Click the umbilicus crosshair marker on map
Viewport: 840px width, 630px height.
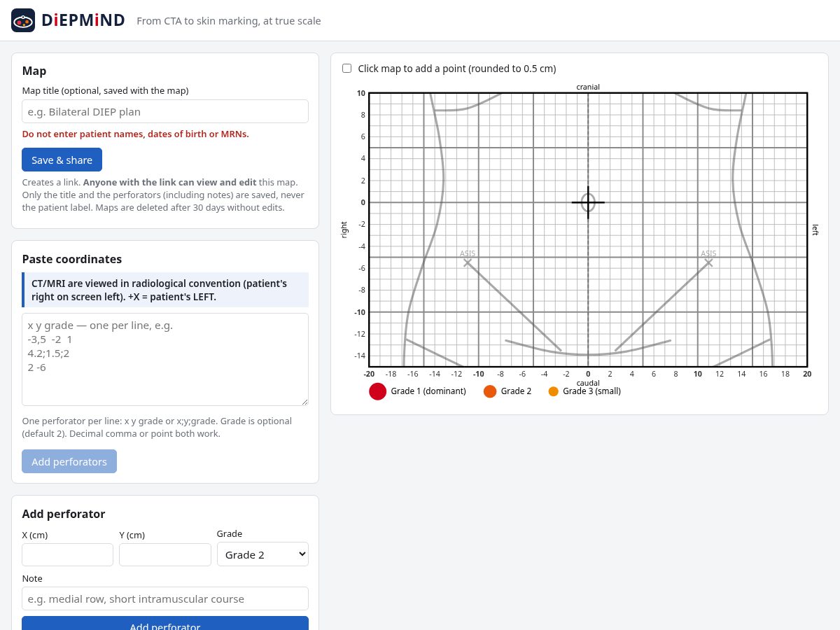(x=588, y=202)
